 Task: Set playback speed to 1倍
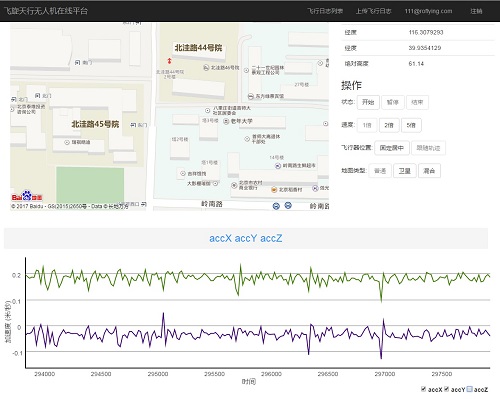(367, 125)
